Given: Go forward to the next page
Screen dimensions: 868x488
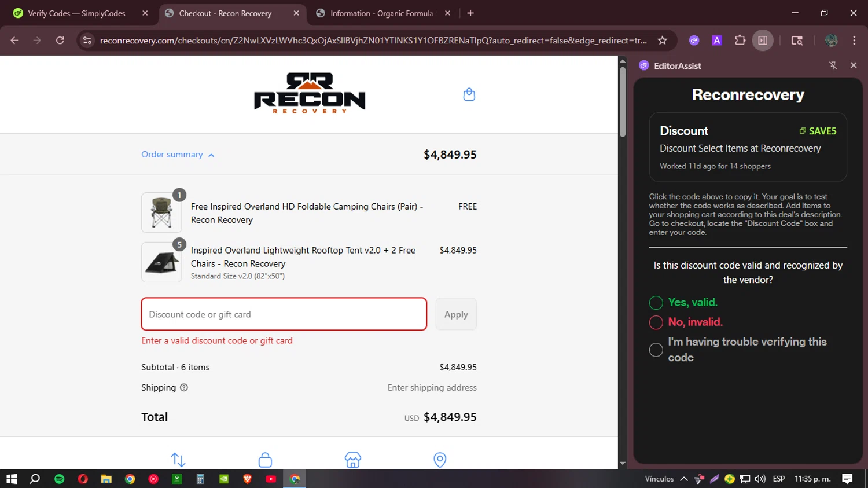Looking at the screenshot, I should pyautogui.click(x=37, y=41).
